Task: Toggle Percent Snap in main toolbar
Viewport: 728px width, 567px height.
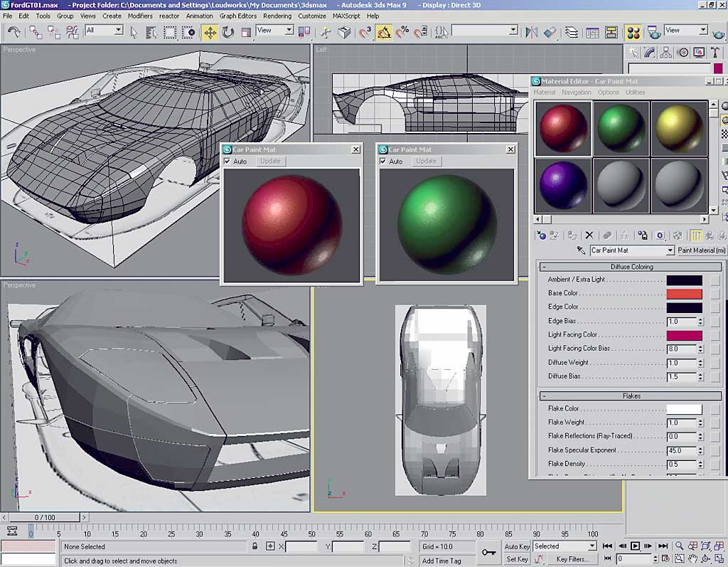Action: [x=402, y=32]
